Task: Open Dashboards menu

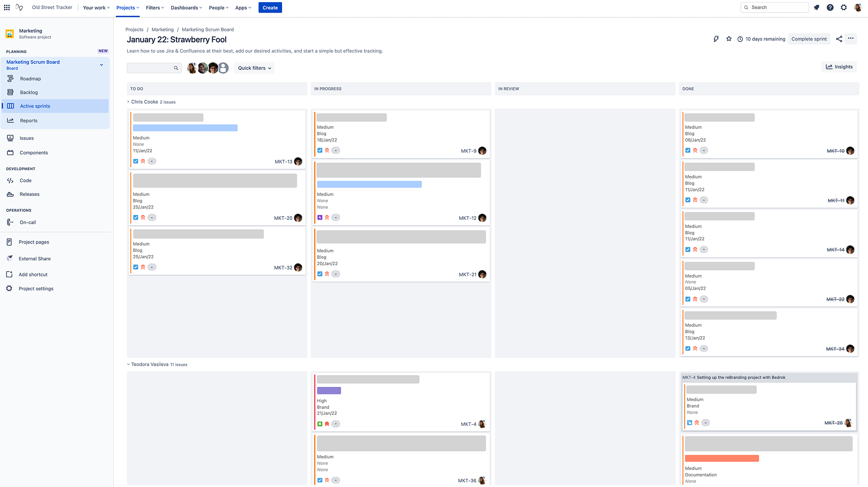Action: click(x=186, y=8)
